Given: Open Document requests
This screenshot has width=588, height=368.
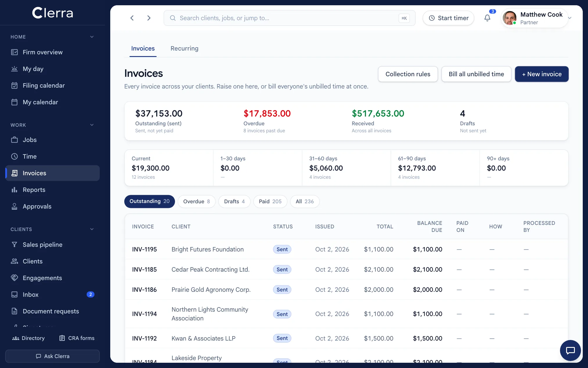Looking at the screenshot, I should [52, 311].
